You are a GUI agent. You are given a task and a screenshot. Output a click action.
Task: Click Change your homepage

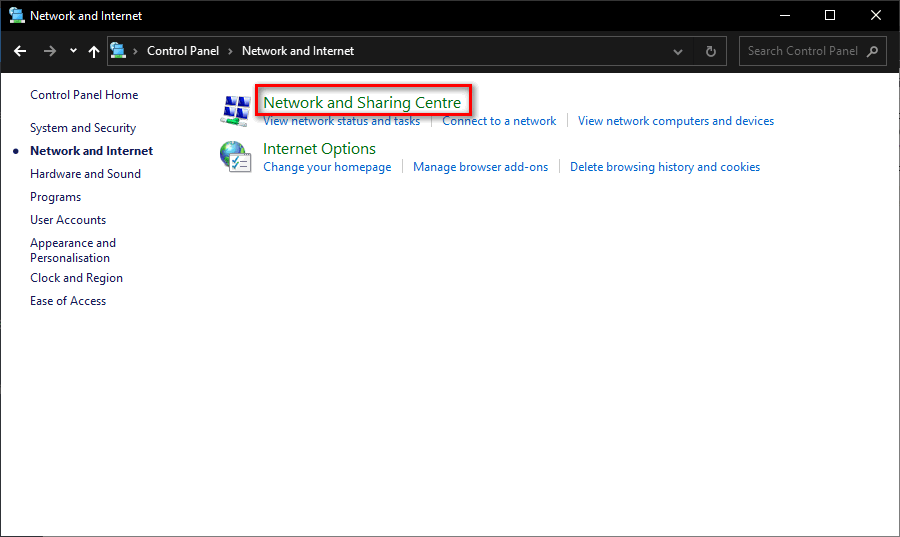coord(327,167)
